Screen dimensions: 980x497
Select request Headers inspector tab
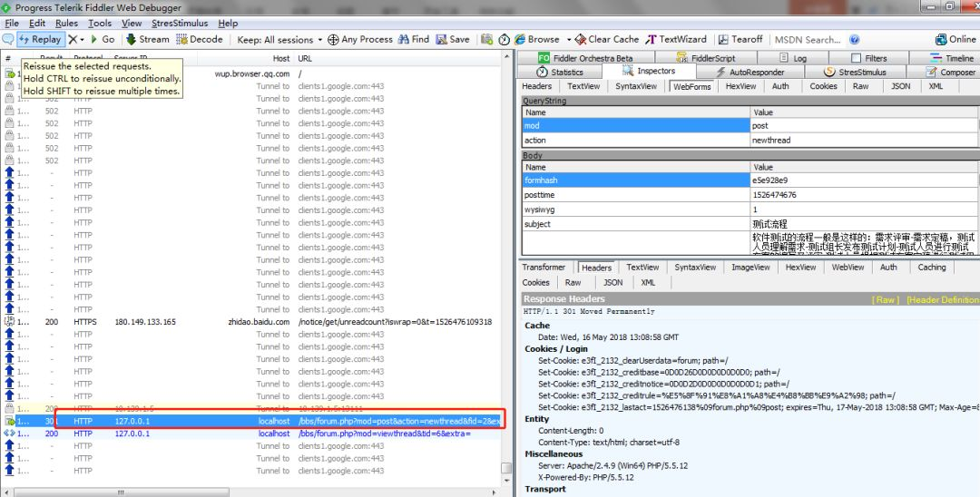[x=537, y=86]
